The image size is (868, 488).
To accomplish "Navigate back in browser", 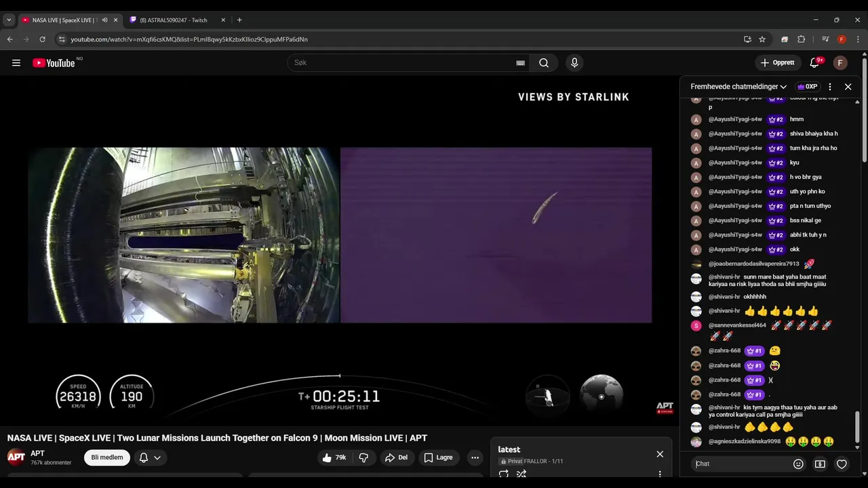I will (x=10, y=39).
